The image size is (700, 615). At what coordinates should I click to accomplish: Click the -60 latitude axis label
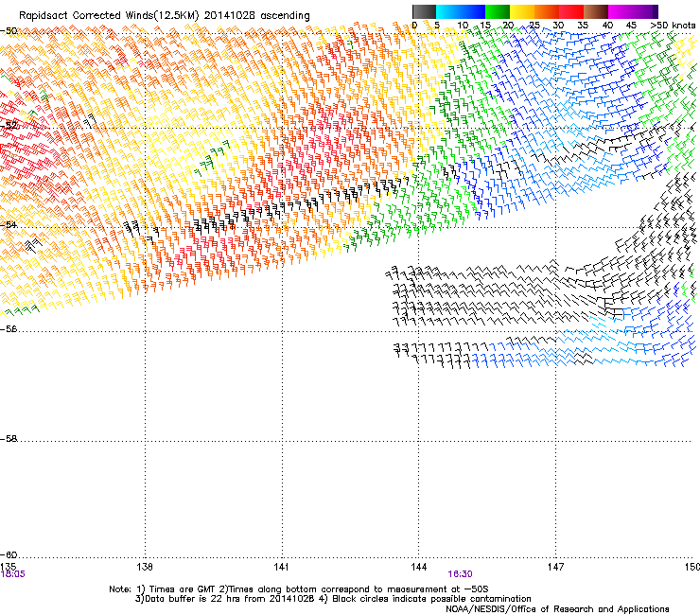(x=9, y=554)
